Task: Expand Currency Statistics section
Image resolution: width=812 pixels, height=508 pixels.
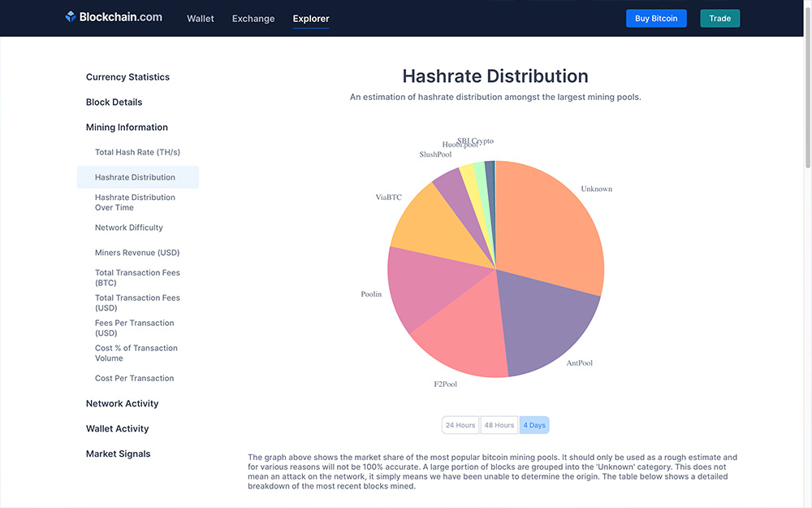Action: tap(127, 76)
